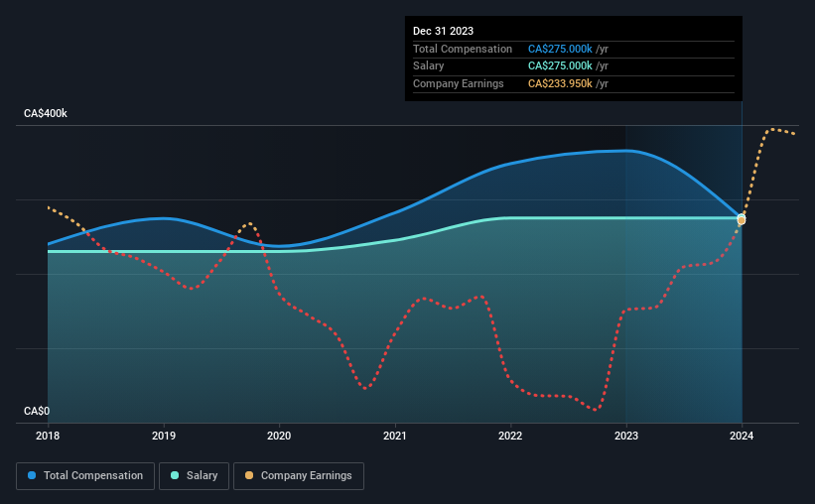Viewport: 815px width, 504px height.
Task: Click the Salary CA$275.000k tooltip value
Action: (x=560, y=66)
